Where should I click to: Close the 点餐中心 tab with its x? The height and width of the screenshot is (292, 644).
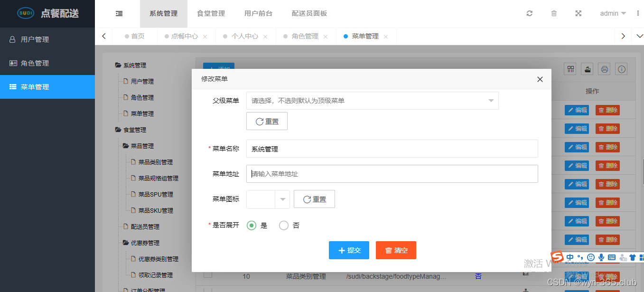[205, 37]
